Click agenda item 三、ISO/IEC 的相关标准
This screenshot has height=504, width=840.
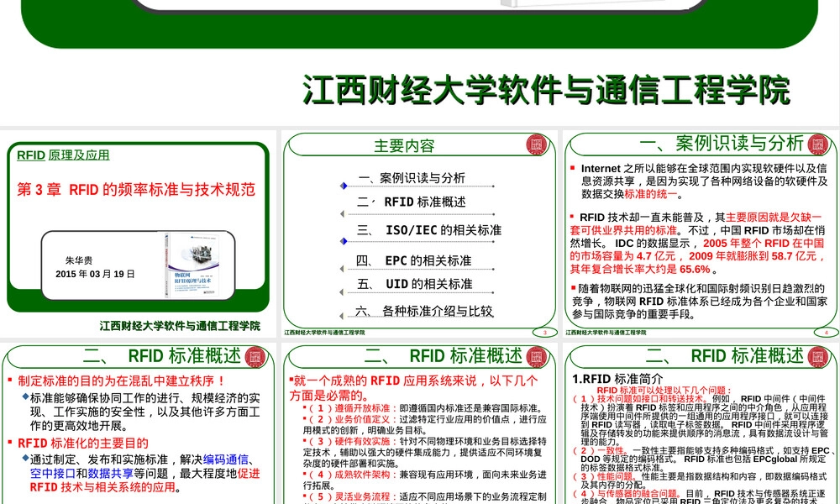(x=429, y=230)
